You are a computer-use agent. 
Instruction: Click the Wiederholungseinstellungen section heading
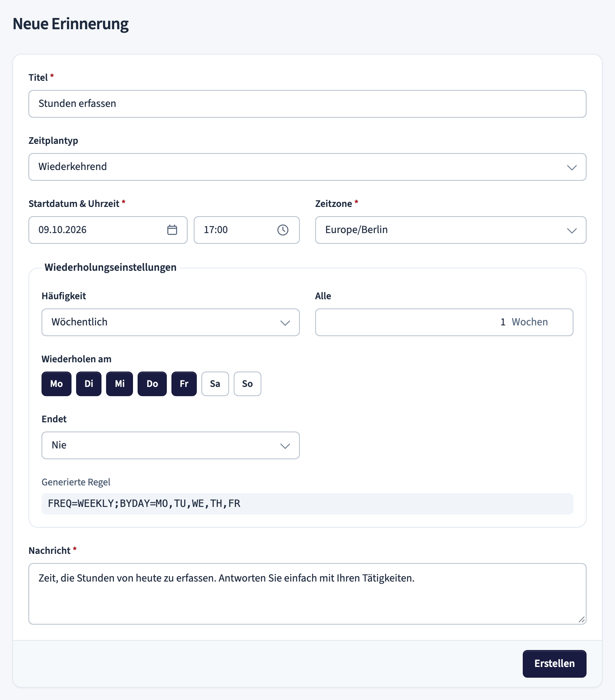point(111,267)
